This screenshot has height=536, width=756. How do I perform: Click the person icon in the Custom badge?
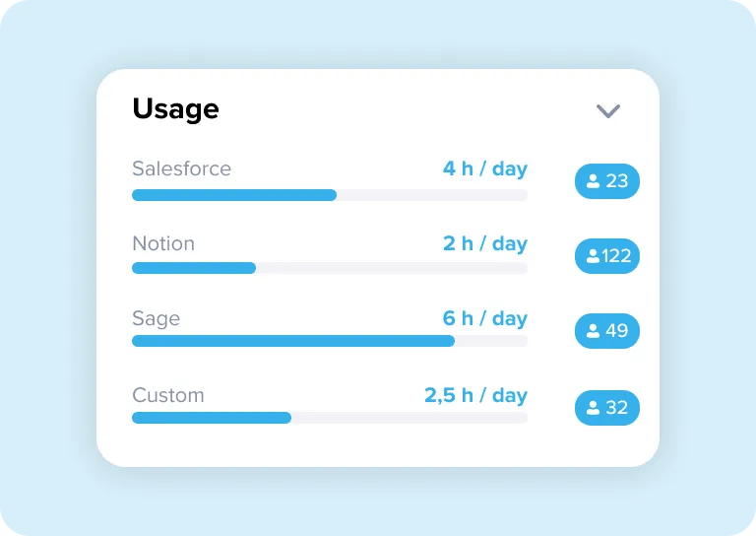tap(593, 408)
